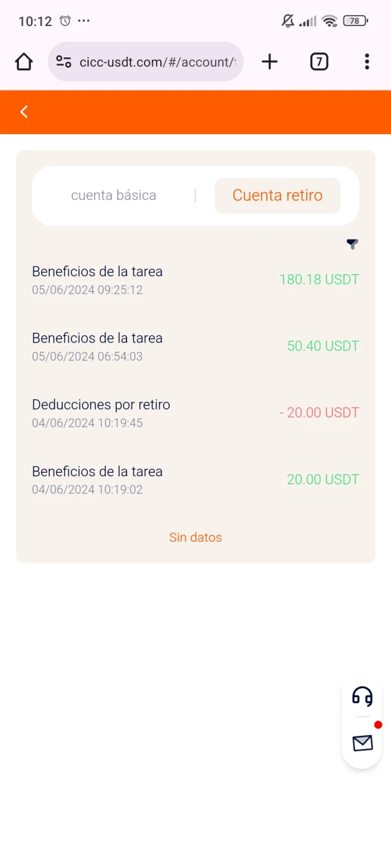Switch to the cuenta básica tab
Screen dimensions: 391x868
click(x=113, y=195)
